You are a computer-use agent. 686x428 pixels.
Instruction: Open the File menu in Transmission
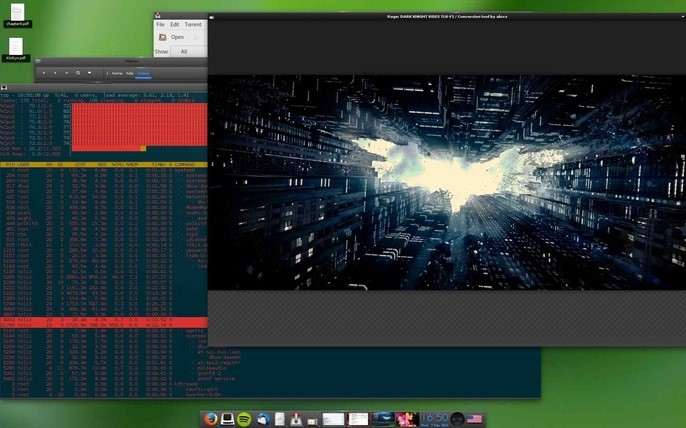tap(161, 25)
